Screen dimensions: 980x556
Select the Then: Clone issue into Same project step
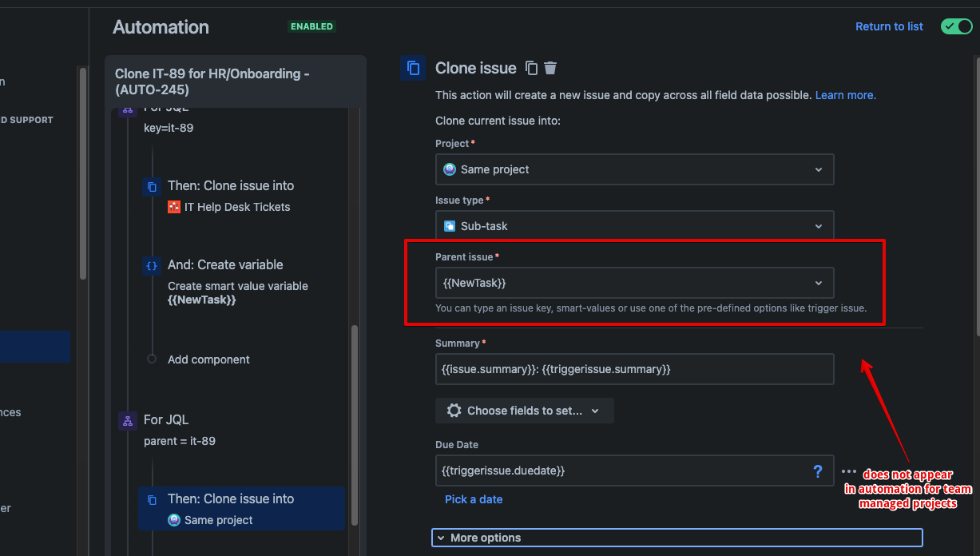coord(242,509)
